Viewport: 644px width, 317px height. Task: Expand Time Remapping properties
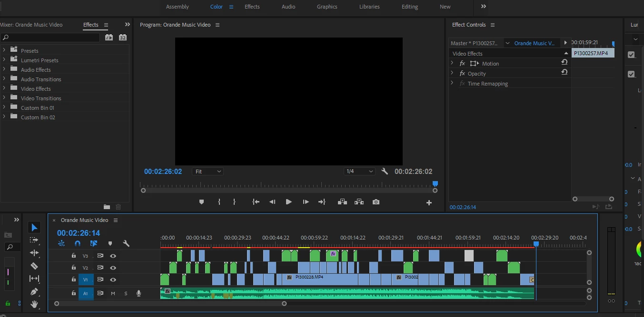[x=452, y=83]
